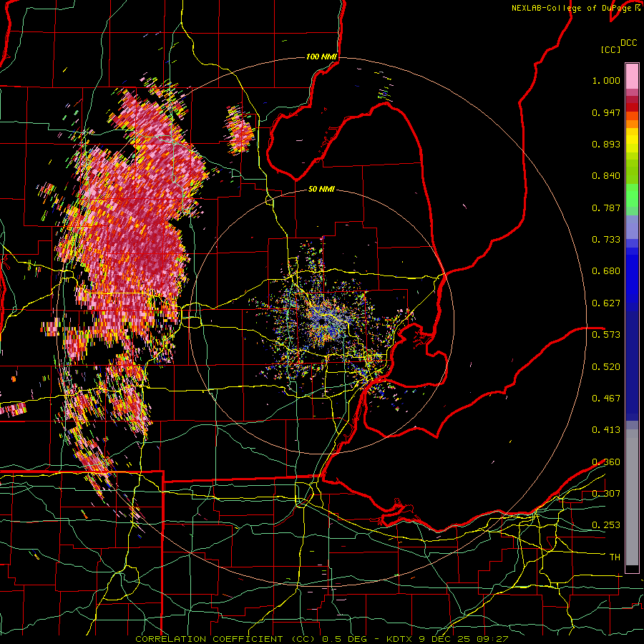Click the DCC label above the color bar
Screen dimensions: 644x644
click(628, 43)
